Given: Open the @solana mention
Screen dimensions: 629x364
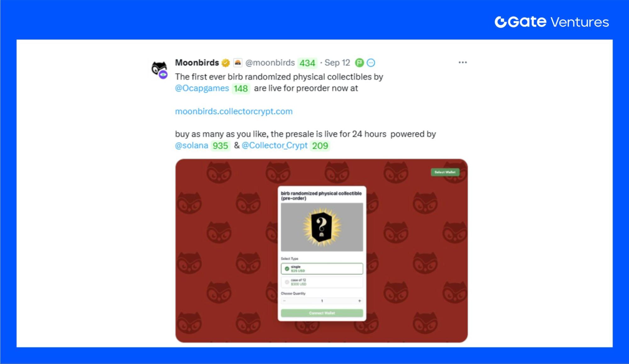Looking at the screenshot, I should pos(192,146).
